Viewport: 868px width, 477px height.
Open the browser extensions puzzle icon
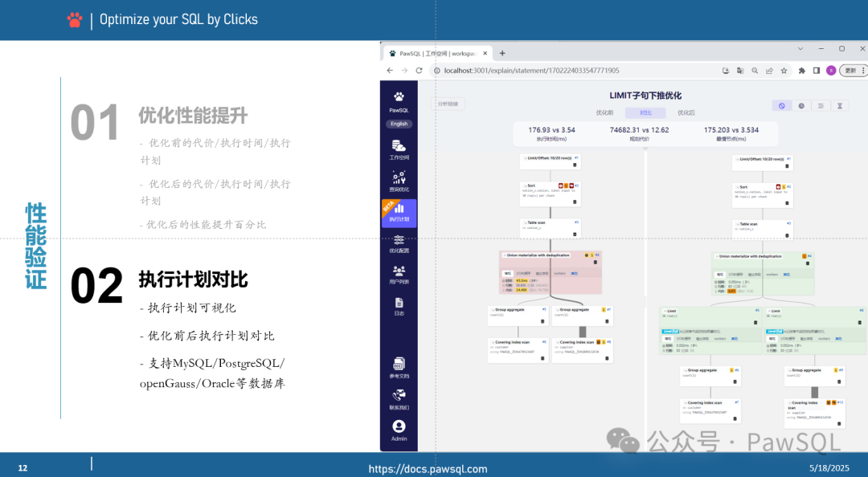[801, 71]
